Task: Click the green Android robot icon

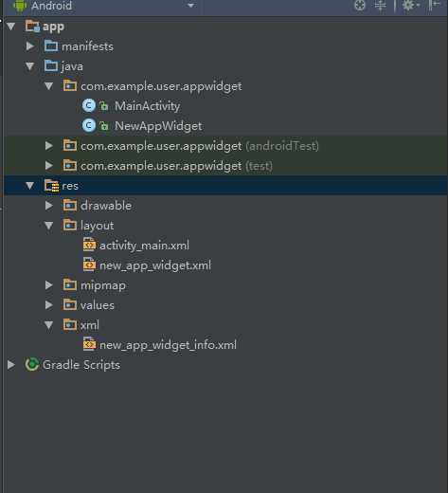Action: pyautogui.click(x=19, y=6)
